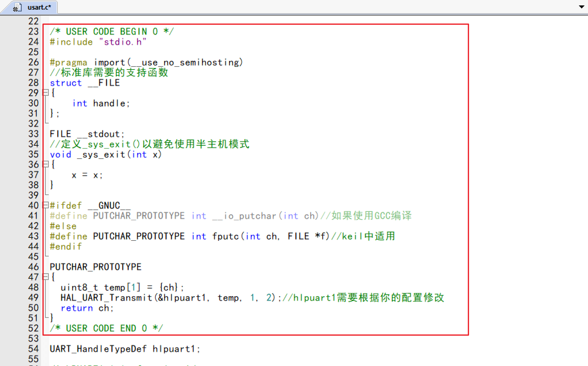Click line number 23 in the gutter
Viewport: 588px width, 366px height.
(x=33, y=32)
